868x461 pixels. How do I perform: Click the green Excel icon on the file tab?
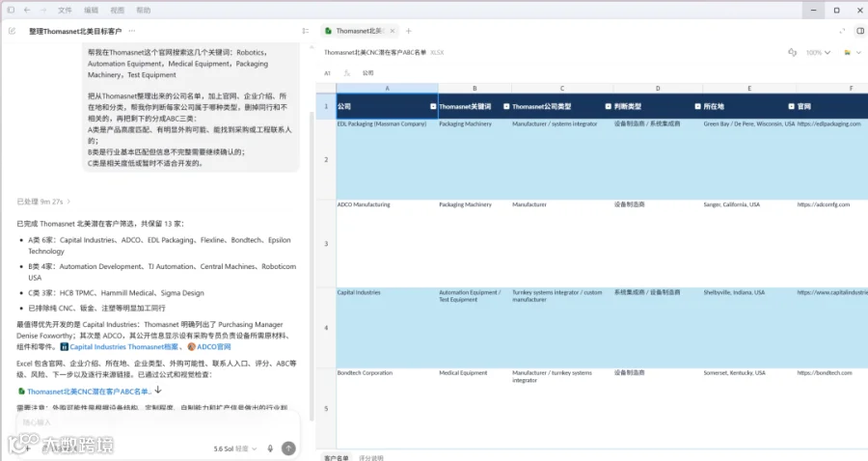pos(328,31)
